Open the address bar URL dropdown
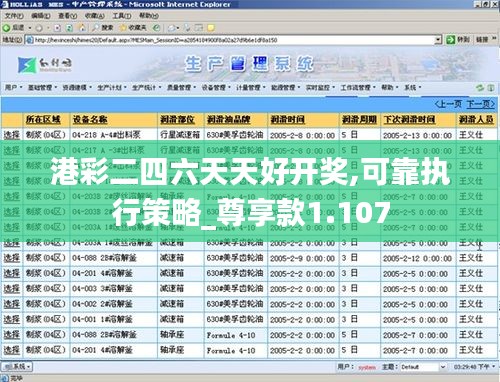500x382 pixels. tap(438, 40)
